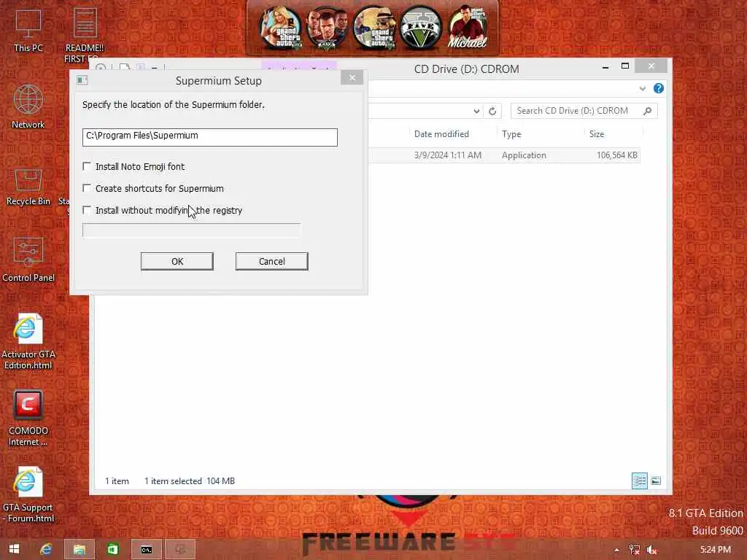The image size is (747, 560).
Task: Select file row dated 3/9/2024 1:11 AM
Action: [x=504, y=155]
